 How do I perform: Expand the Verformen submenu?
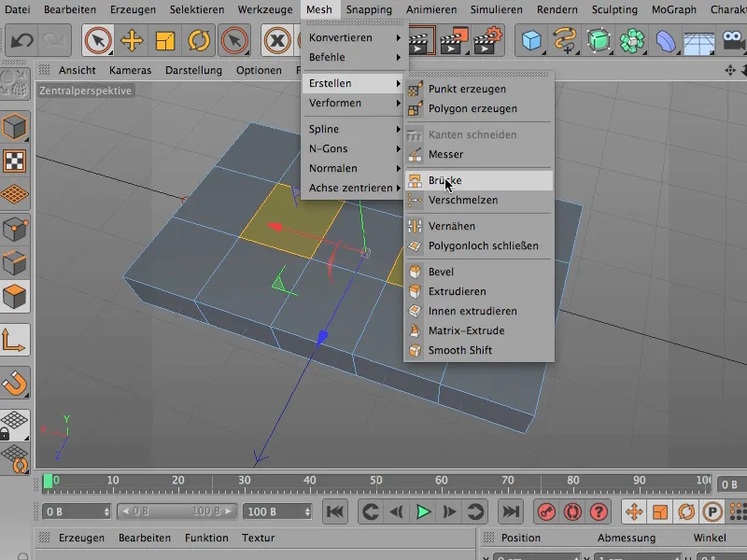[x=353, y=103]
